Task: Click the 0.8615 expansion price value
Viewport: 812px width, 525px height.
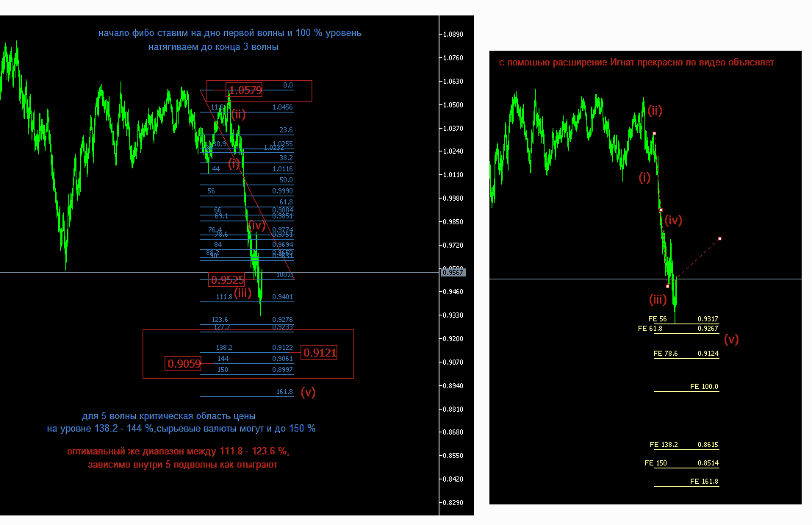Action: tap(708, 444)
